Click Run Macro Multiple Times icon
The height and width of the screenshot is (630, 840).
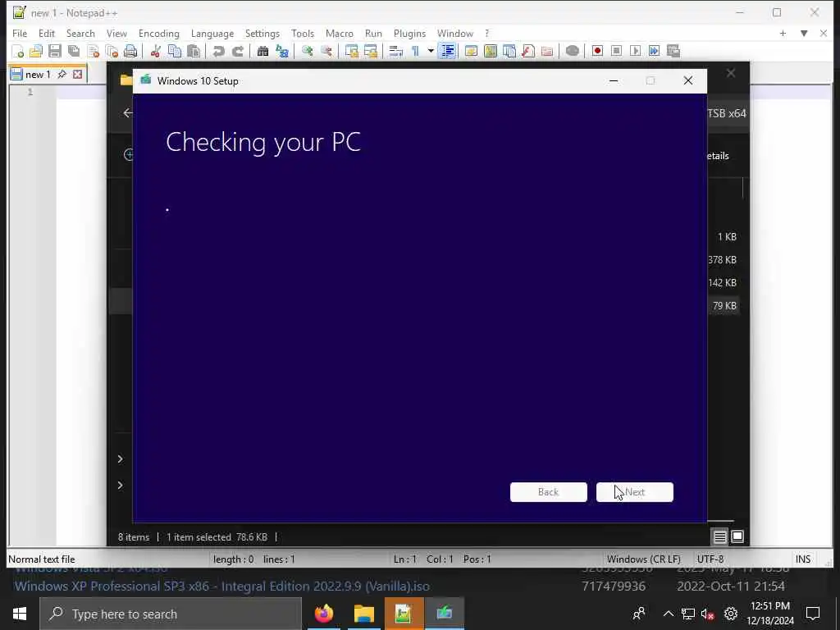654,52
